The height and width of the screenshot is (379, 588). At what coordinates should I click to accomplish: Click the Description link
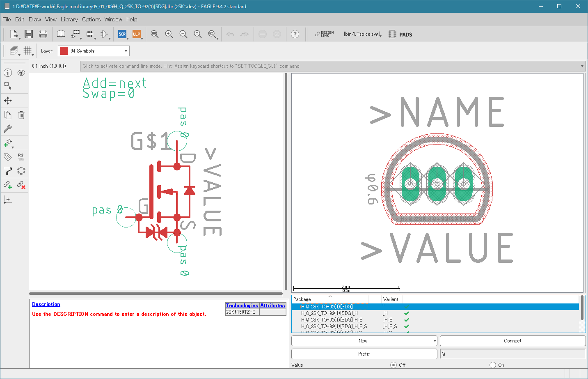click(46, 304)
